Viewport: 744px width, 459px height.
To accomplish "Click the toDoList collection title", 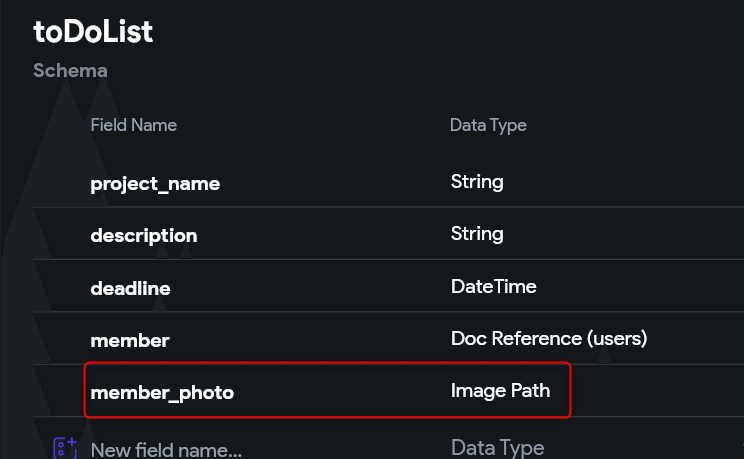I will click(93, 32).
